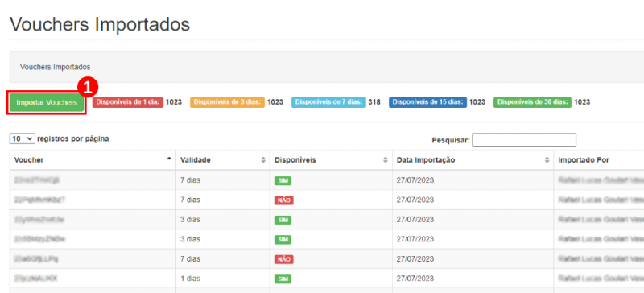Screen dimensions: 644x293
Task: Click the NÃO badge in the fifth row
Action: [x=284, y=259]
